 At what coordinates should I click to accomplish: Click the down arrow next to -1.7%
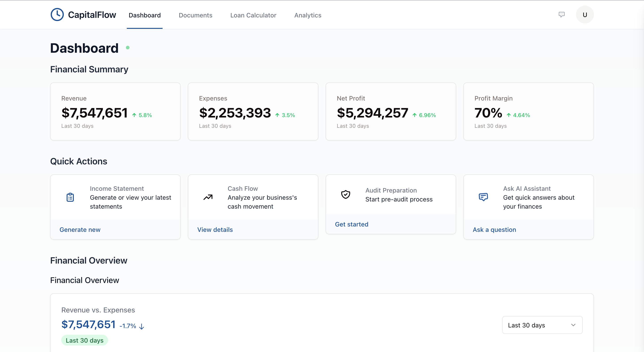point(142,326)
